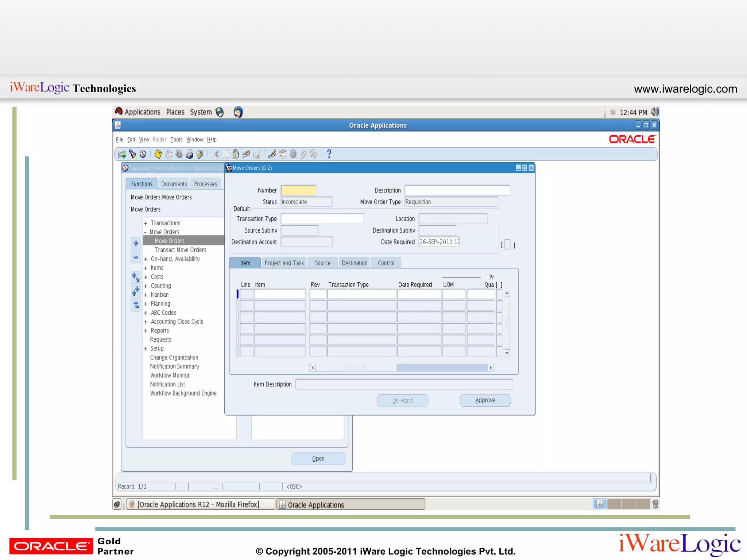Screen dimensions: 747x560
Task: Click the Window Help question mark icon
Action: [x=329, y=154]
